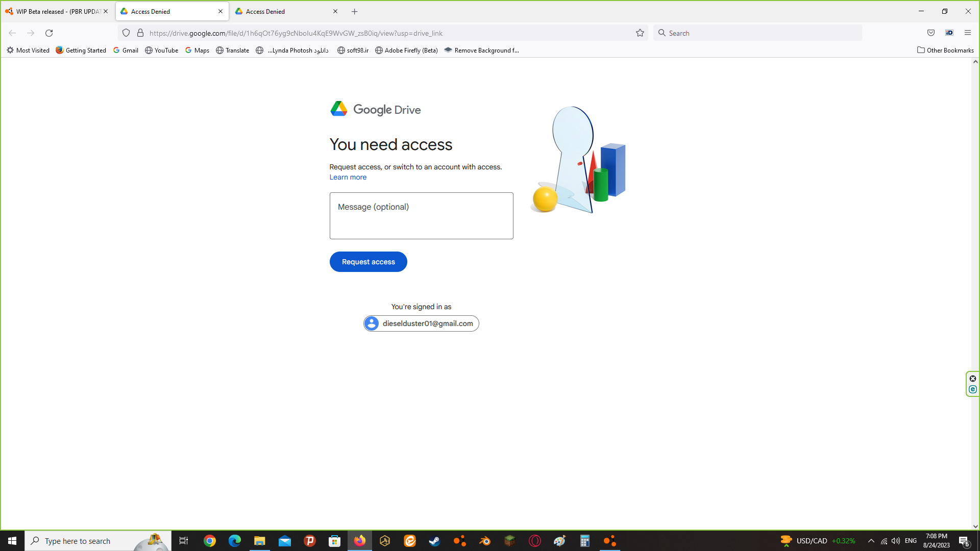Click the green circular side widget icon
Viewport: 980px width, 551px height.
pyautogui.click(x=973, y=389)
